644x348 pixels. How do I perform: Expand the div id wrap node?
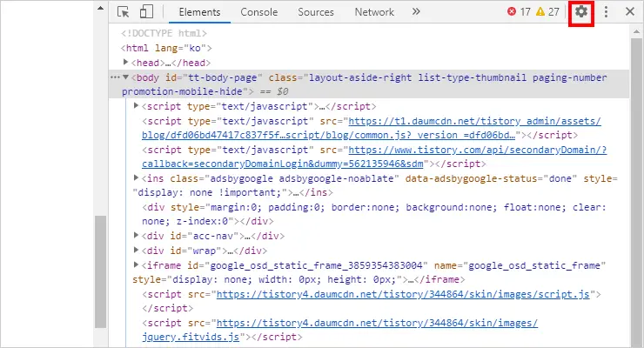point(137,250)
